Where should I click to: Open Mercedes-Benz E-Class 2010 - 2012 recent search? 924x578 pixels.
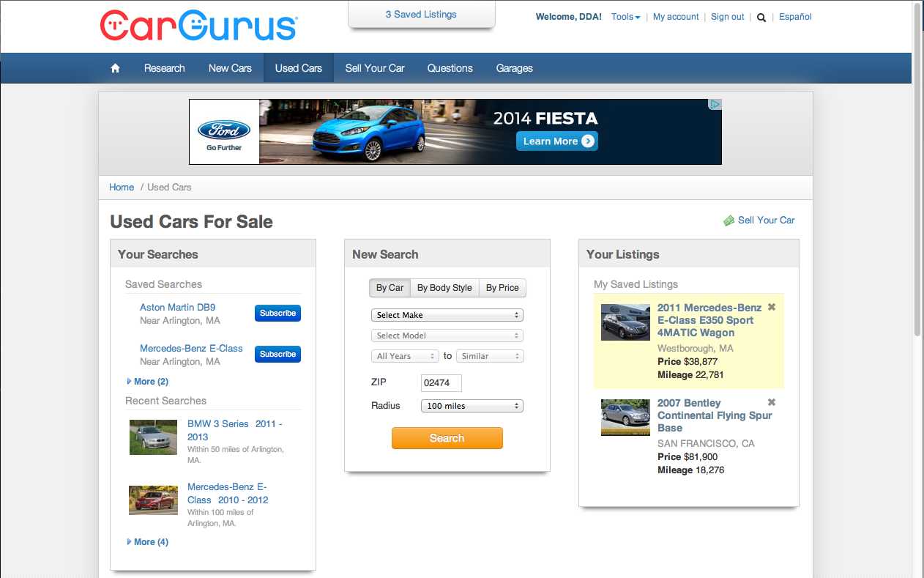click(x=228, y=493)
